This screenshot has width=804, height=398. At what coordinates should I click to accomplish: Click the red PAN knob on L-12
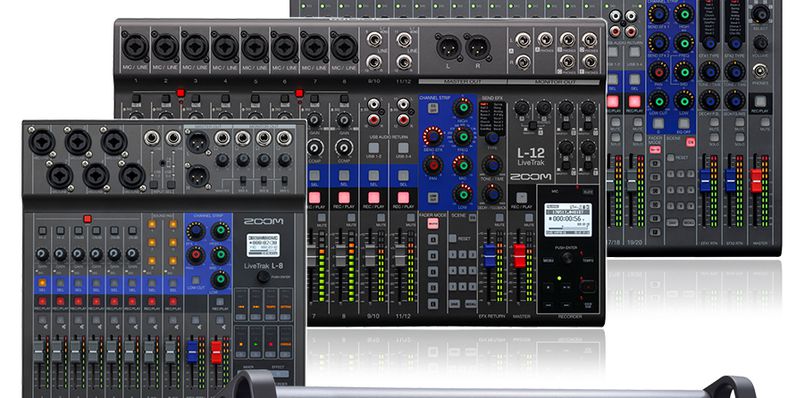(x=433, y=165)
